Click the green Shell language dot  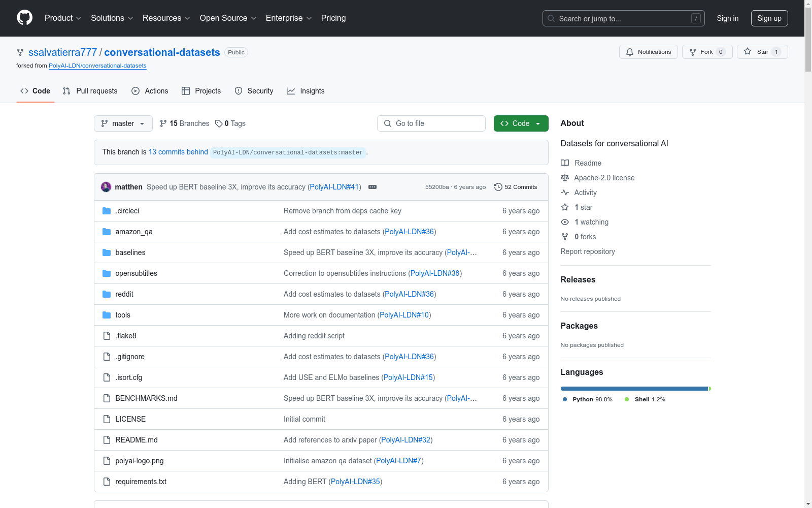point(627,399)
